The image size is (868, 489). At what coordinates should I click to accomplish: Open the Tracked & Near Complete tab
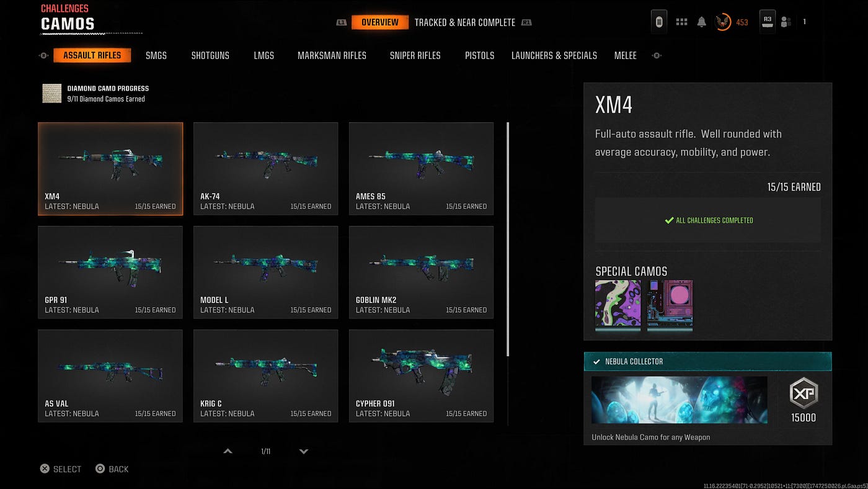tap(465, 22)
